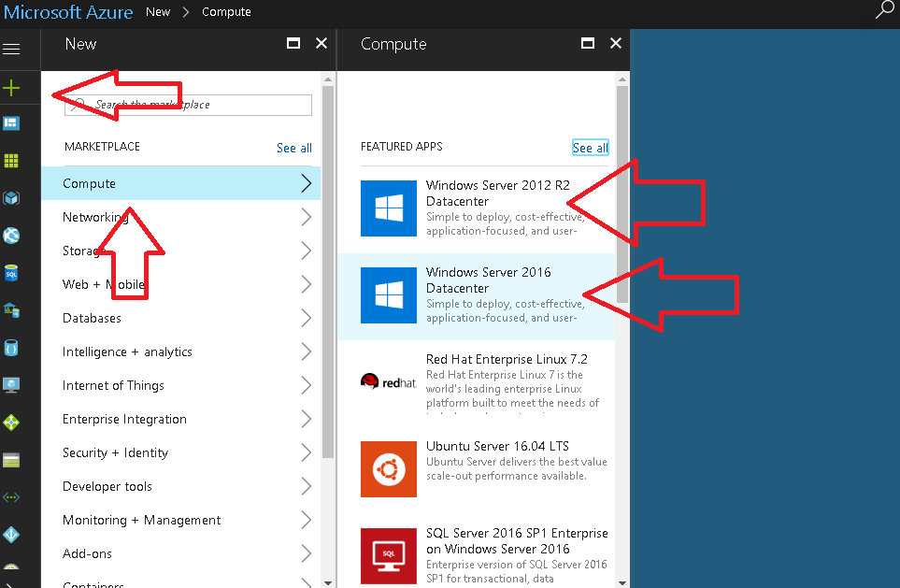Open the Dashboard icon in the sidebar
Viewport: 900px width, 588px height.
[x=11, y=122]
